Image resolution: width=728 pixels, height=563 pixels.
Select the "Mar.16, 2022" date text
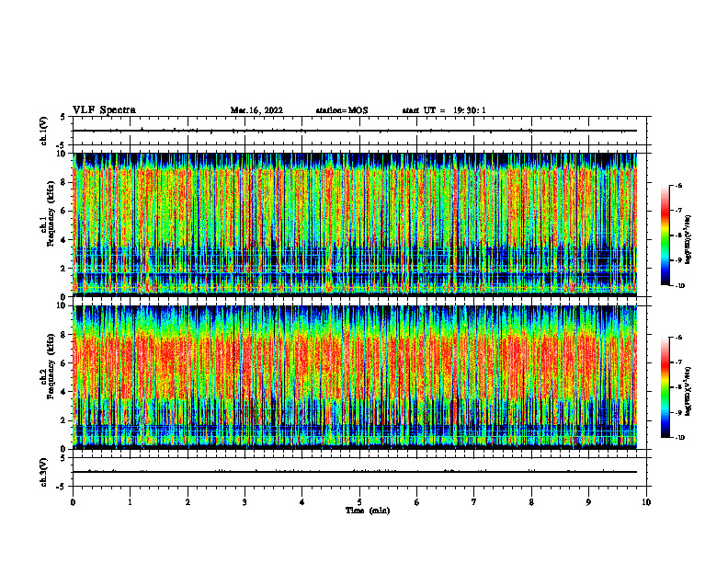[x=256, y=110]
